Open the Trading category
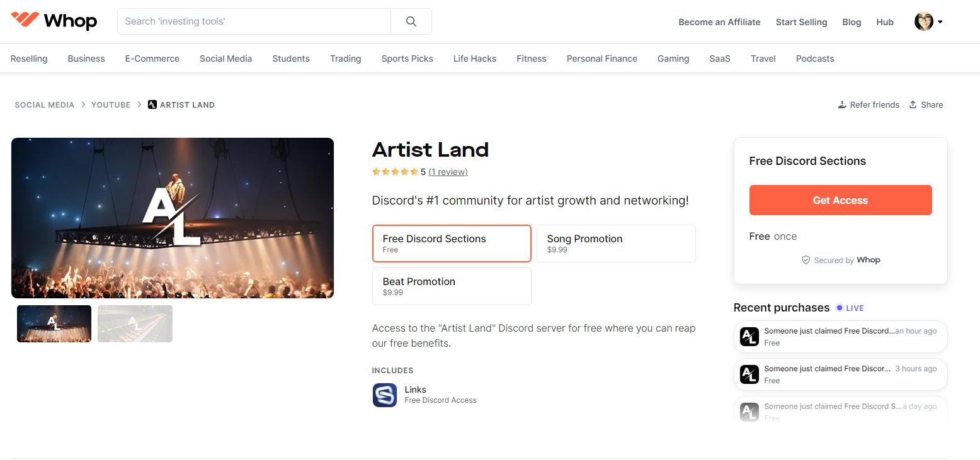The height and width of the screenshot is (460, 980). point(346,59)
